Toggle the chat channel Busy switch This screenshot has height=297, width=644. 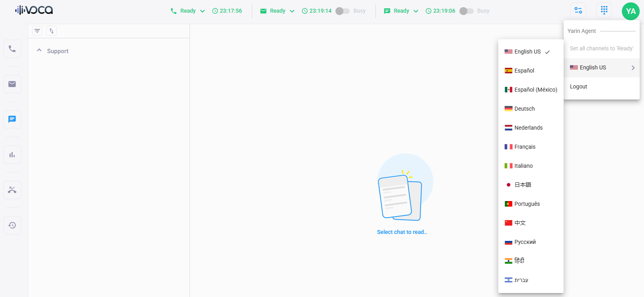(466, 11)
